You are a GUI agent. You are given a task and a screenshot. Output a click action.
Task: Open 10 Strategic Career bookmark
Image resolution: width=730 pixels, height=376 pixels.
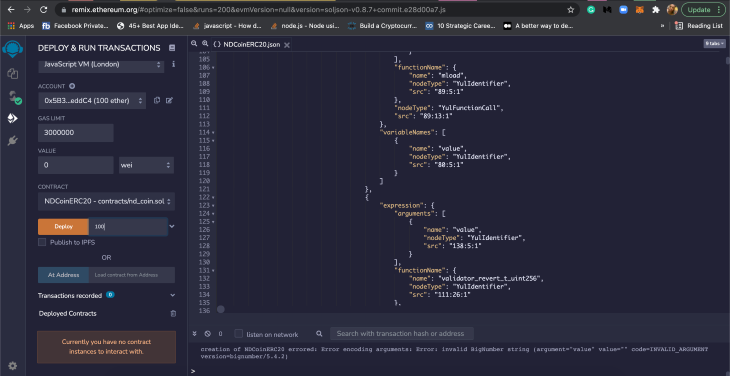coord(461,26)
